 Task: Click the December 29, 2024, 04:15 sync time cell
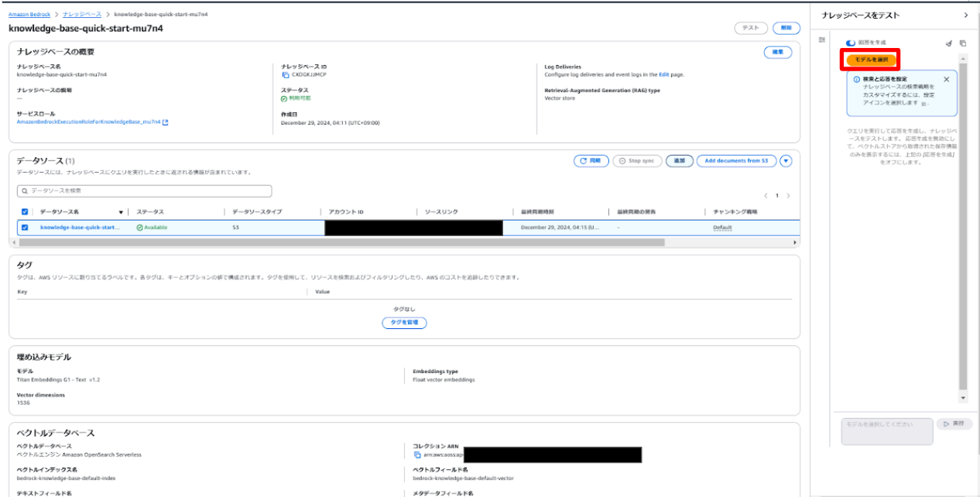pyautogui.click(x=560, y=228)
